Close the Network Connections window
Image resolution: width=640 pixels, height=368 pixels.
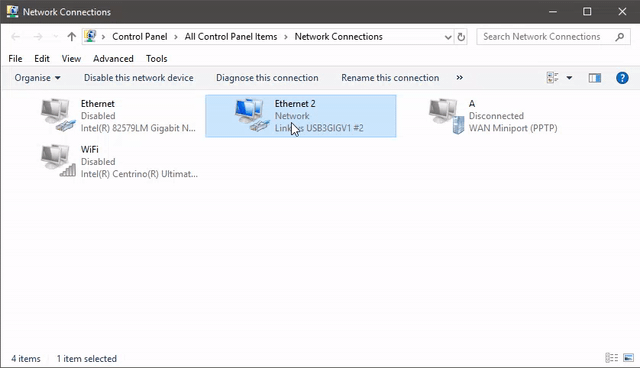coord(622,11)
